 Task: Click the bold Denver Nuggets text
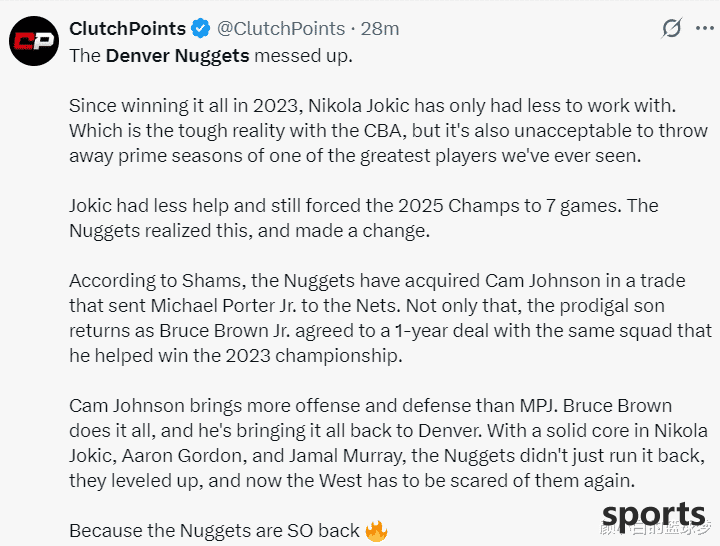coord(177,55)
